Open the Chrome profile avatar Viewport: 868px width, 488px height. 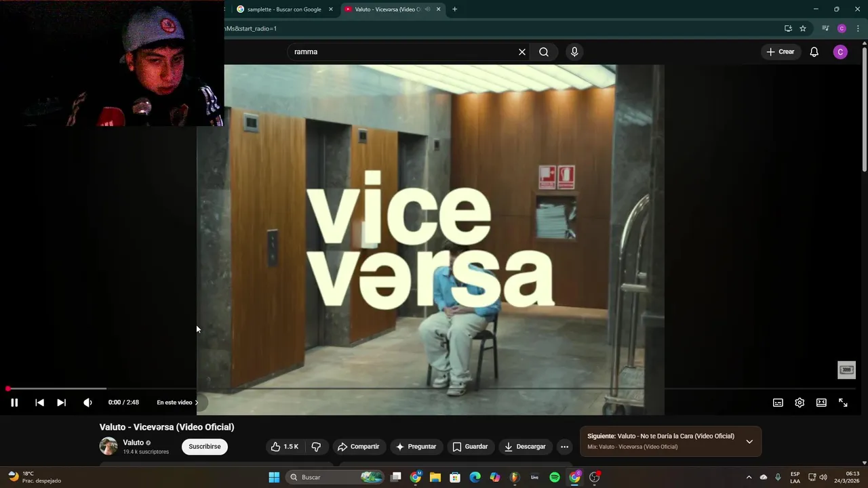pos(842,28)
